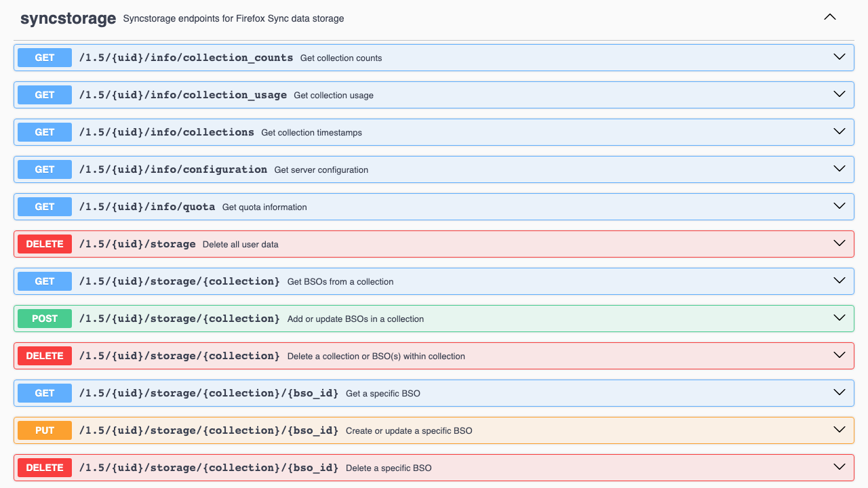Expand arrow for Create or update a specific BSO

point(840,430)
